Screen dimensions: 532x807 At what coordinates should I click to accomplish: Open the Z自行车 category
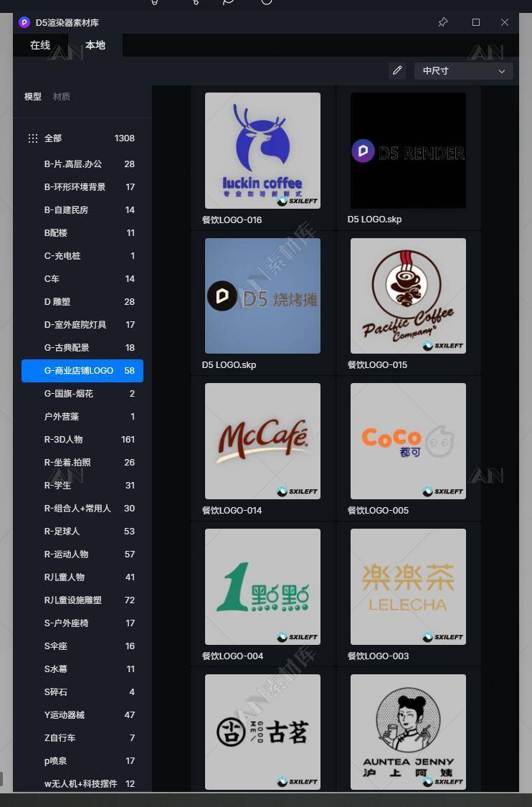82,738
